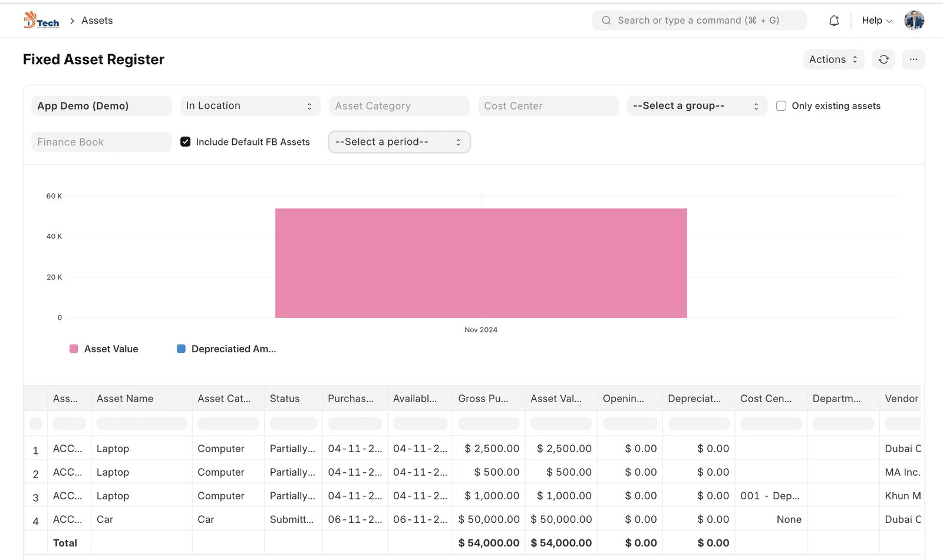Click into the Finance Book field
Screen dimensions: 943x560
pyautogui.click(x=101, y=142)
